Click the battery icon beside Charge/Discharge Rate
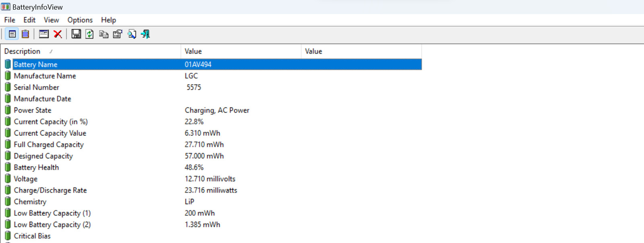 (8, 190)
